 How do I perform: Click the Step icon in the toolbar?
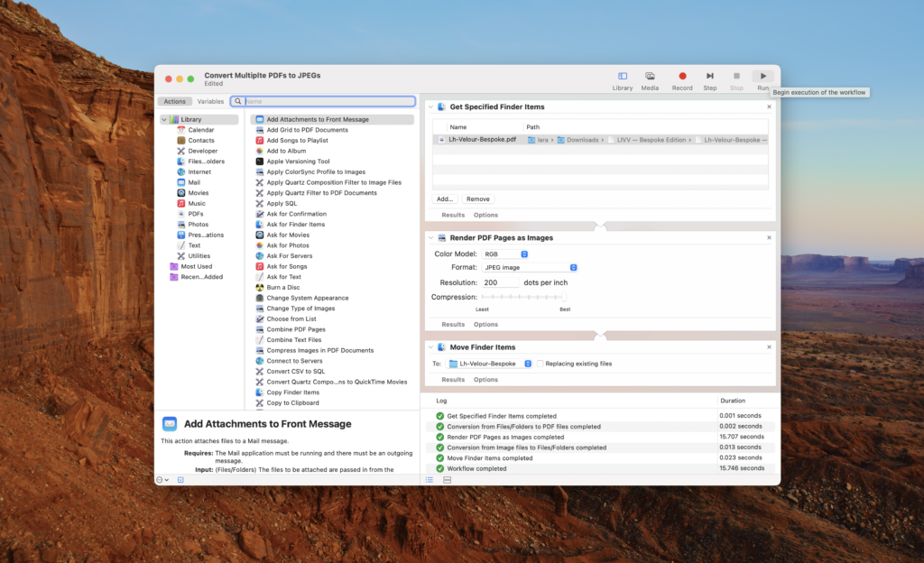tap(710, 77)
